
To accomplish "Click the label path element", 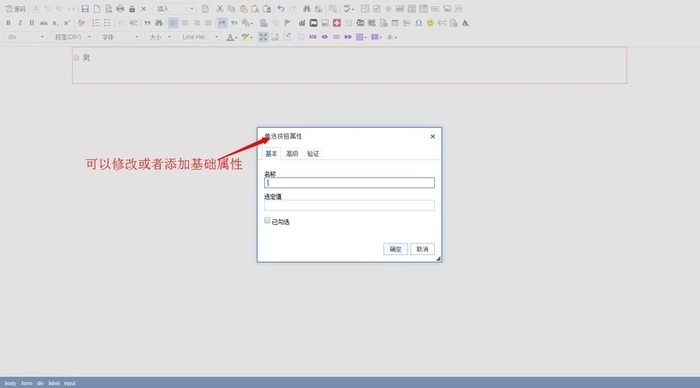I will tap(54, 383).
